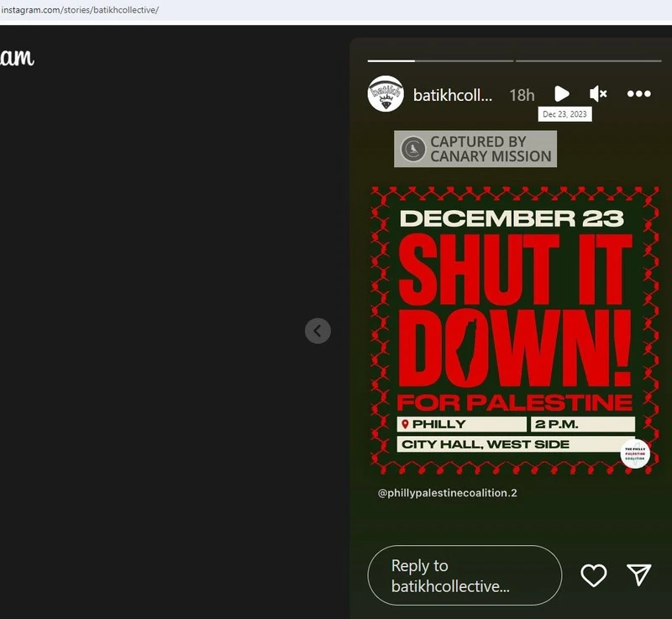The image size is (672, 619).
Task: Open the three-dot story options menu
Action: (638, 94)
